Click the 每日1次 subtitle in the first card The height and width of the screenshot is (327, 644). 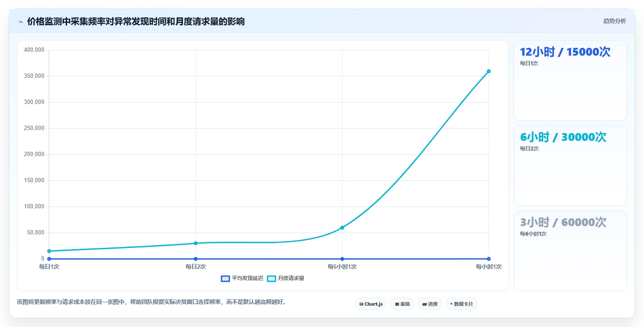(529, 63)
